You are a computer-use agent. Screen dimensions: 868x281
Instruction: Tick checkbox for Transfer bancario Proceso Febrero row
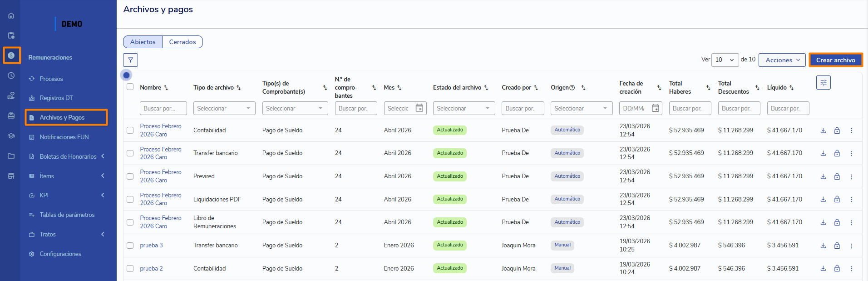coord(130,153)
